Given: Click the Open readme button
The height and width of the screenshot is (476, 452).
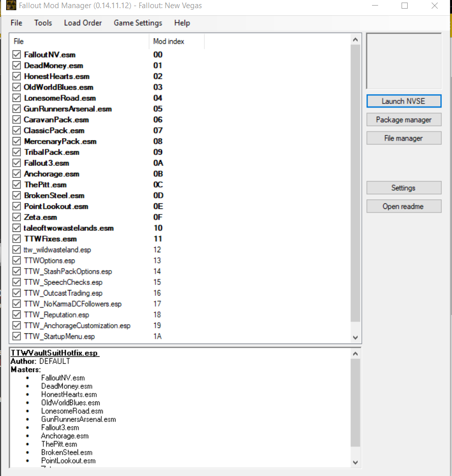Looking at the screenshot, I should click(x=404, y=206).
